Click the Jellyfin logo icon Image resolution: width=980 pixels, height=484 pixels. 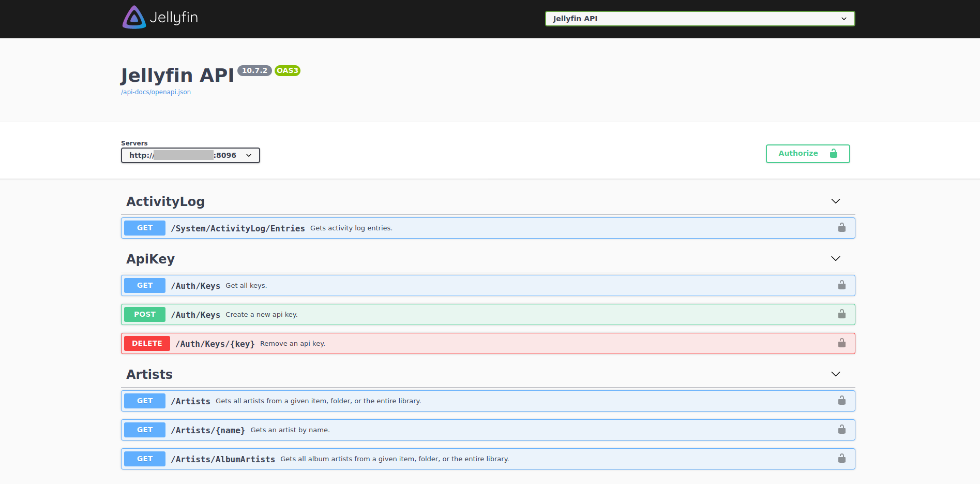click(x=134, y=18)
